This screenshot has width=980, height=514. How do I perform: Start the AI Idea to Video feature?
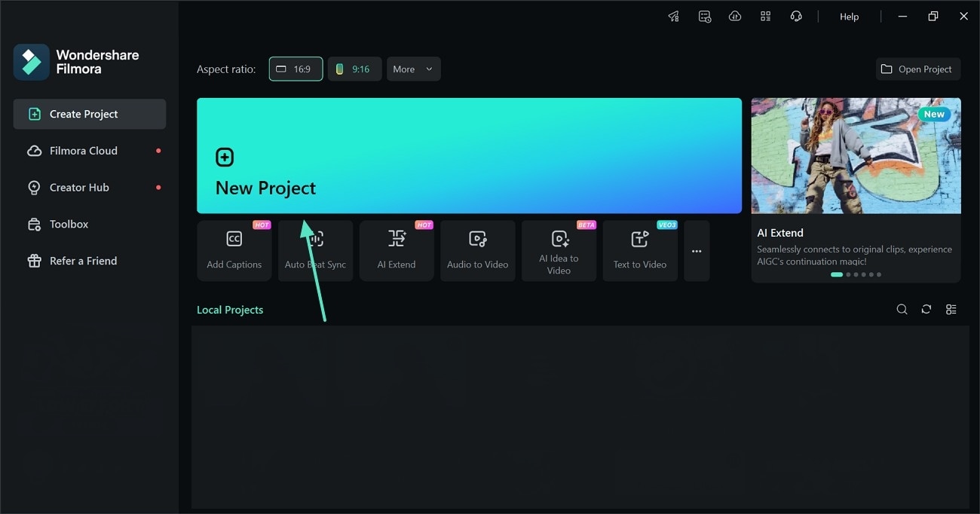coord(559,250)
